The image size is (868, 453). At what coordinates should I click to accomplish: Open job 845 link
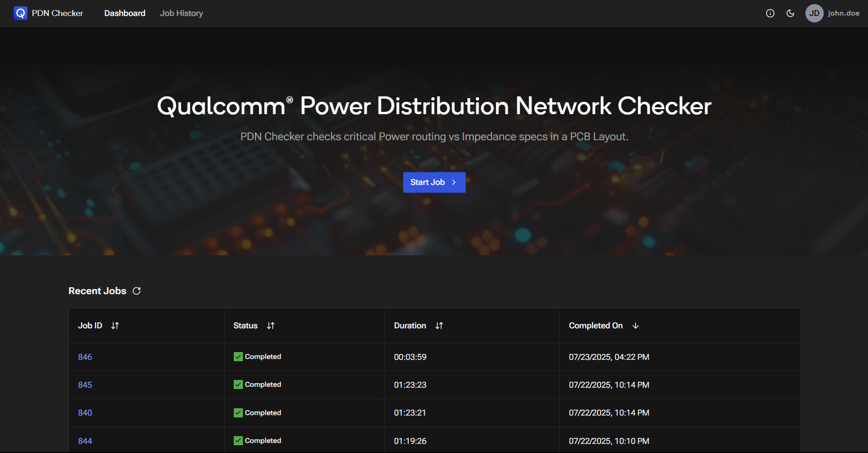tap(85, 385)
